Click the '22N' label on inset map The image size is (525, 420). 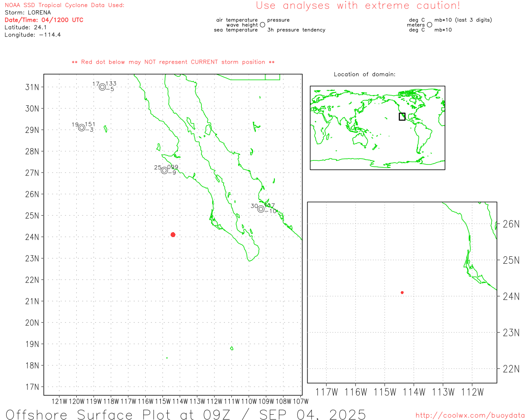click(x=511, y=369)
